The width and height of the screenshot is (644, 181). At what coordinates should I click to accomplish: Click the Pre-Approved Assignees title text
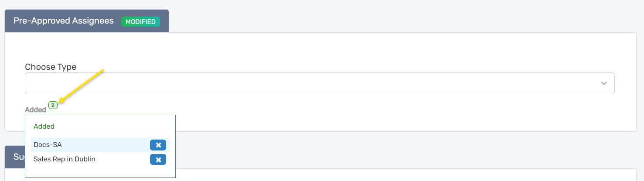point(64,21)
